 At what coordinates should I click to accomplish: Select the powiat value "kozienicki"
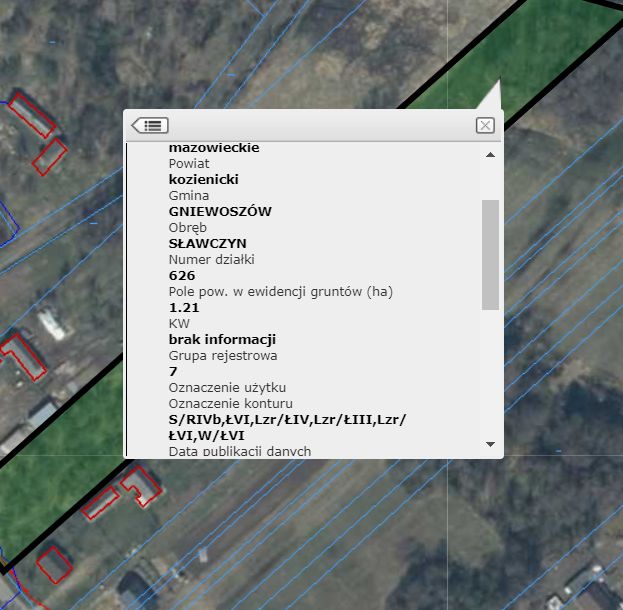click(x=203, y=180)
